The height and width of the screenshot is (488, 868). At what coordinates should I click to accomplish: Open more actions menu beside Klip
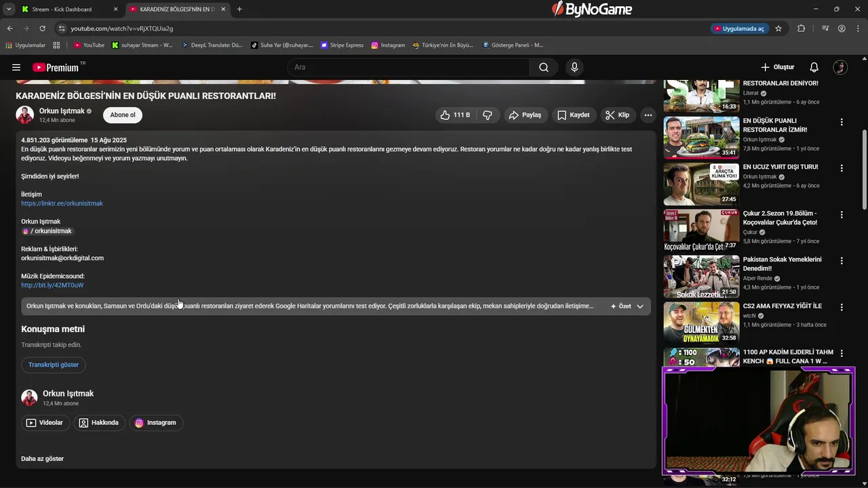pos(648,115)
